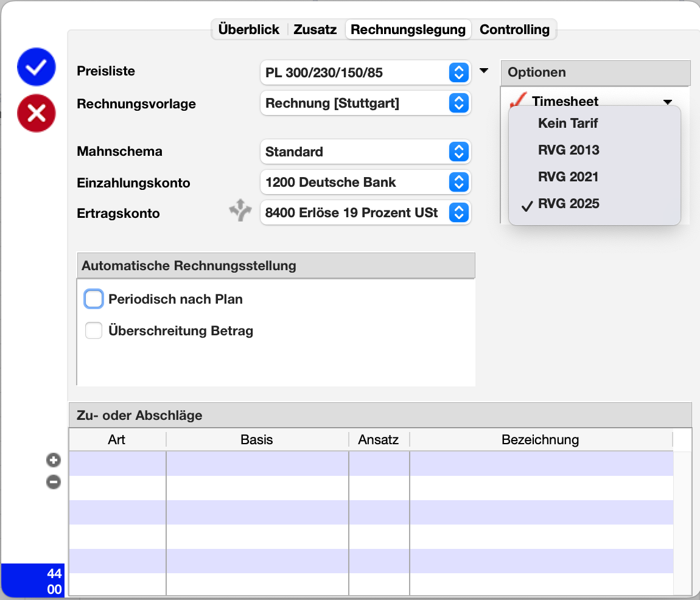Screen dimensions: 700x600
Task: Toggle the Überschreitung Betrag checkbox
Action: [x=94, y=331]
